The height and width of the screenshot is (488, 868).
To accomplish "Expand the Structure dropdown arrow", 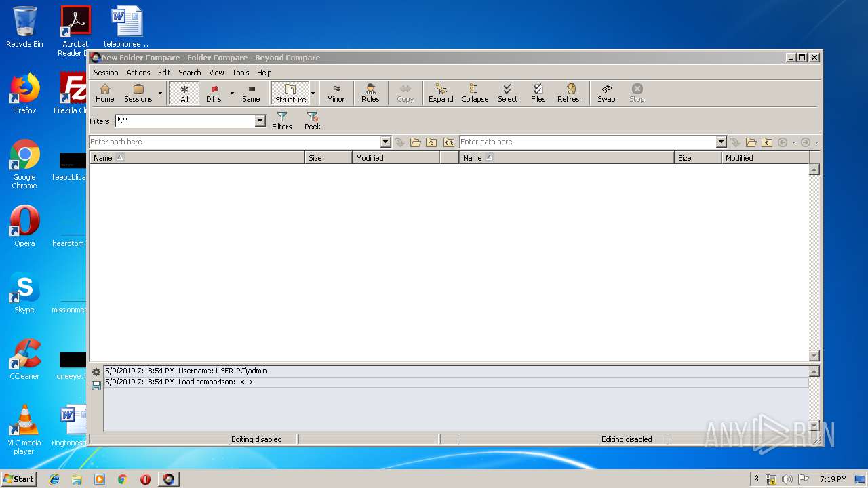I will click(x=313, y=94).
